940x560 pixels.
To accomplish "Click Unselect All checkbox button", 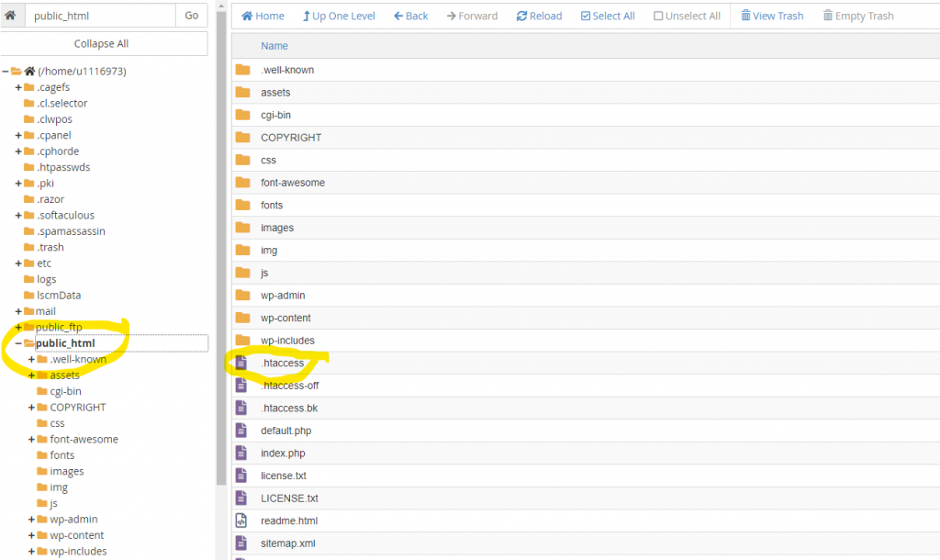I will (x=687, y=16).
